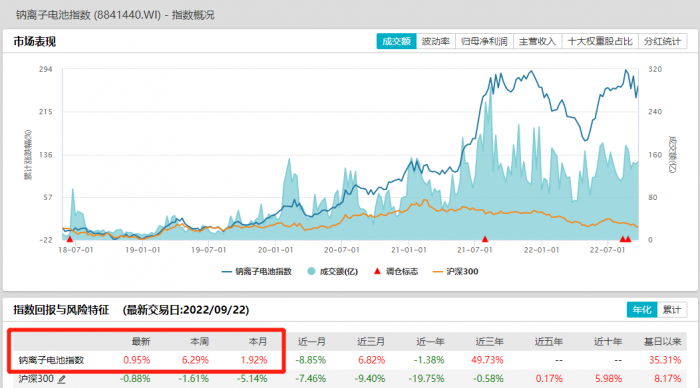Show the 主营收入 chart
700x388 pixels.
tap(538, 42)
